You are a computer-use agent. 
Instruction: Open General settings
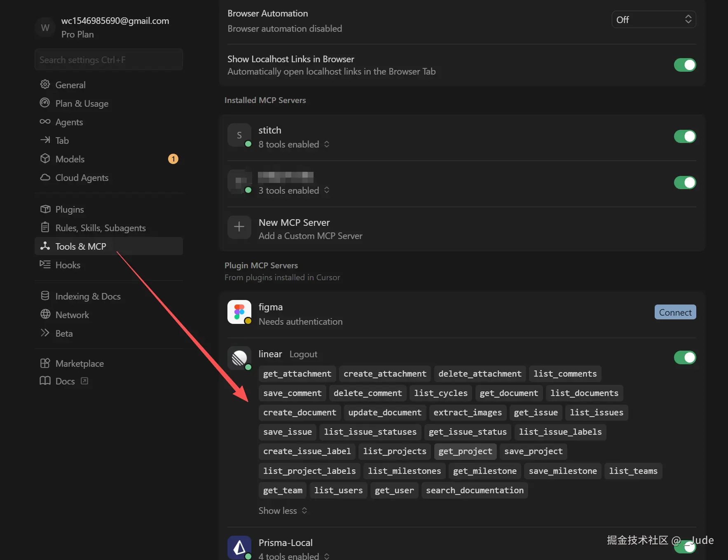[x=109, y=85]
